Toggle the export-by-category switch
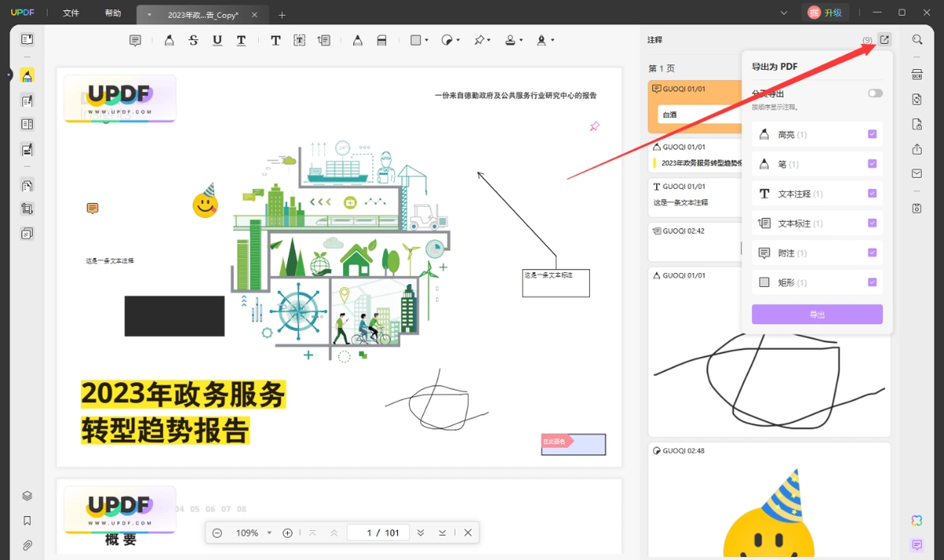This screenshot has width=944, height=560. (x=875, y=94)
